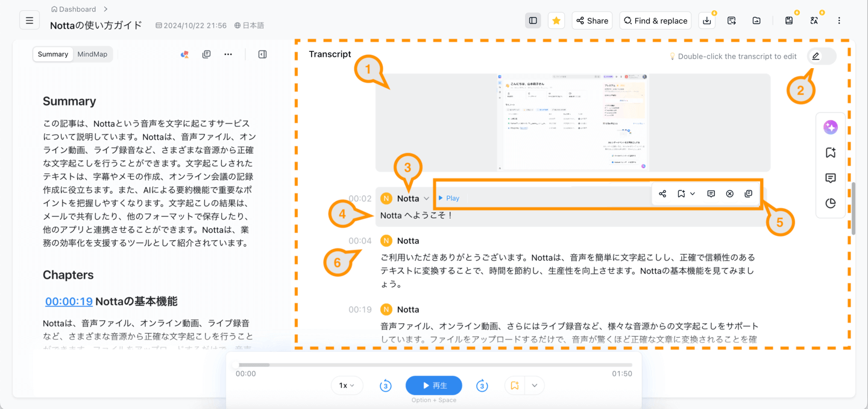The width and height of the screenshot is (868, 409).
Task: Click the audio progress bar
Action: pyautogui.click(x=435, y=365)
